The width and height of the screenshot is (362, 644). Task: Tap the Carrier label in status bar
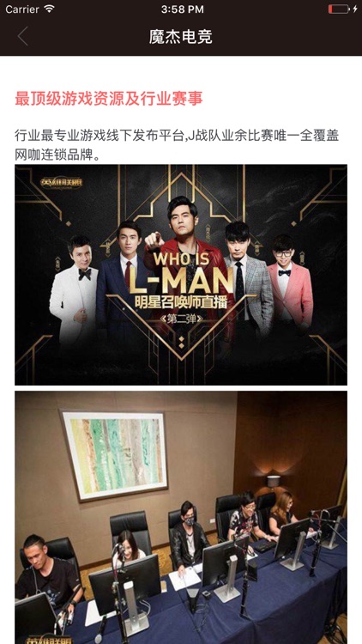click(22, 9)
